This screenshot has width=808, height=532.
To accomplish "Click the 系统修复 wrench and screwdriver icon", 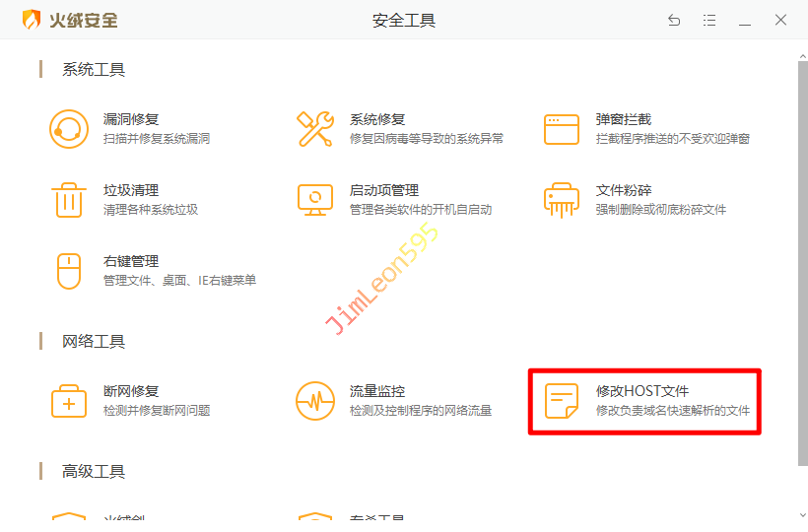I will pos(315,129).
